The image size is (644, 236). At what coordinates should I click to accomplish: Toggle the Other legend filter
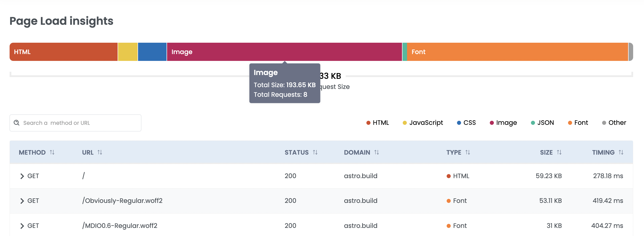[x=614, y=123]
